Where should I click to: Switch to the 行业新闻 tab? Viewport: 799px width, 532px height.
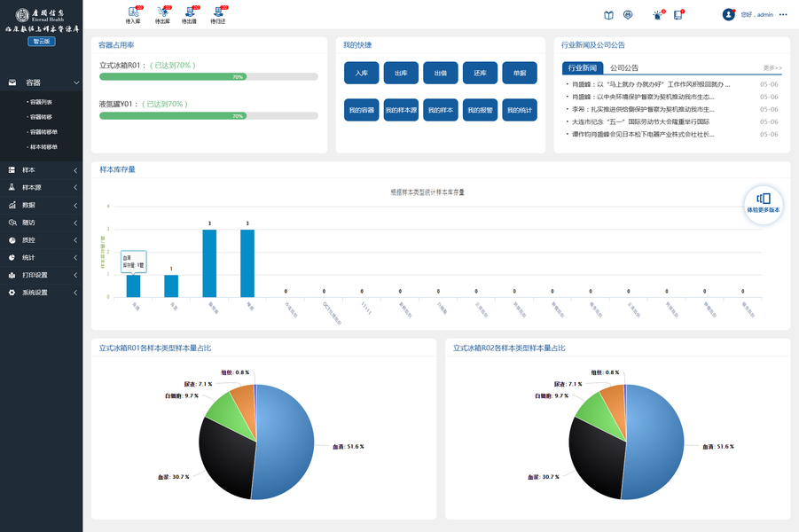tap(583, 67)
